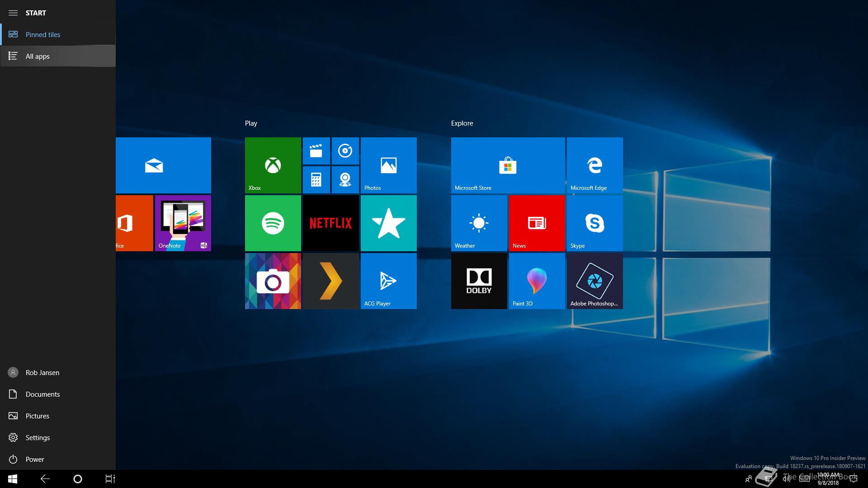The height and width of the screenshot is (488, 868).
Task: Launch the Microsoft Edge tile
Action: pos(595,165)
